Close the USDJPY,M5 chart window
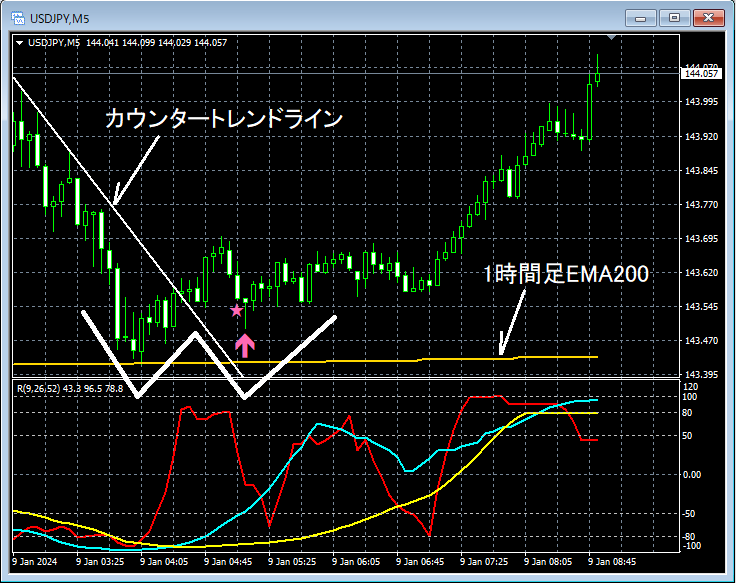 pos(708,18)
